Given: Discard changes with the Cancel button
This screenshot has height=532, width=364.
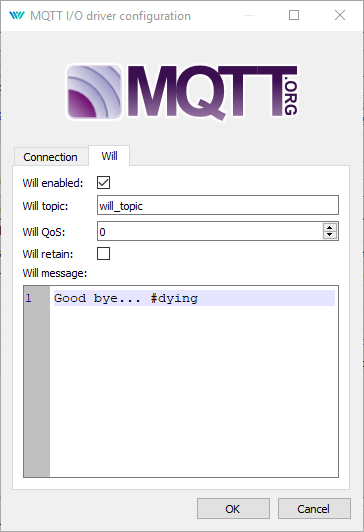Looking at the screenshot, I should 314,509.
